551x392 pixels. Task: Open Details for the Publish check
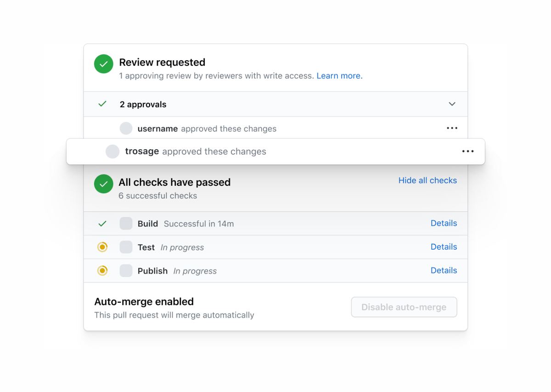click(x=444, y=270)
